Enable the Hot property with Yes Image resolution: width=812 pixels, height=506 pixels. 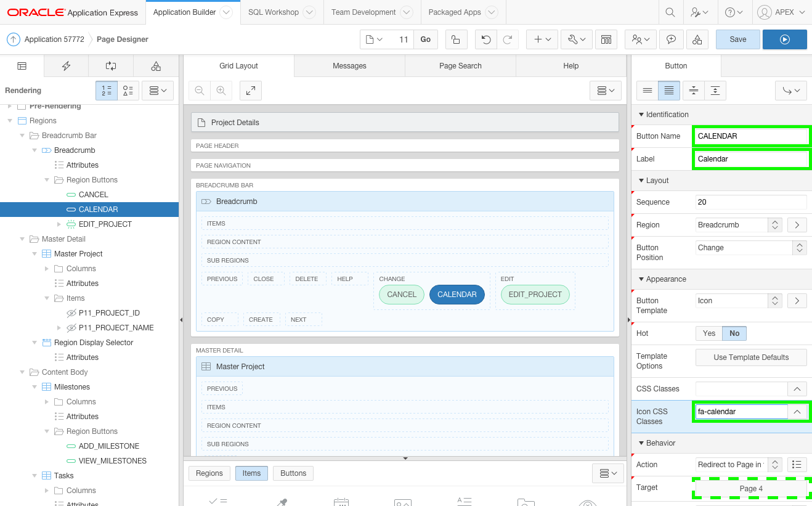click(x=708, y=333)
